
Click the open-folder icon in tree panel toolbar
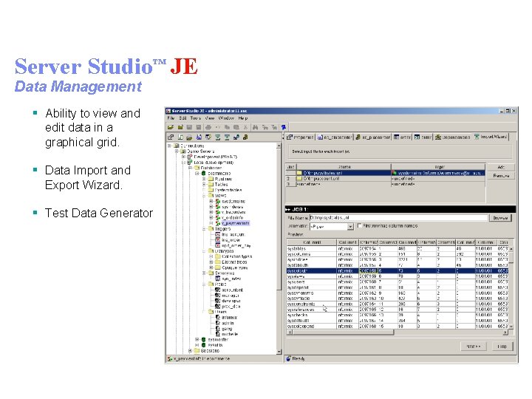pyautogui.click(x=189, y=137)
